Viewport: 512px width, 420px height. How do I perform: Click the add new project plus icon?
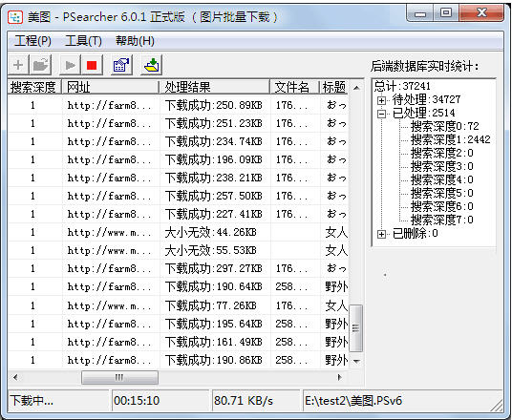(x=18, y=65)
